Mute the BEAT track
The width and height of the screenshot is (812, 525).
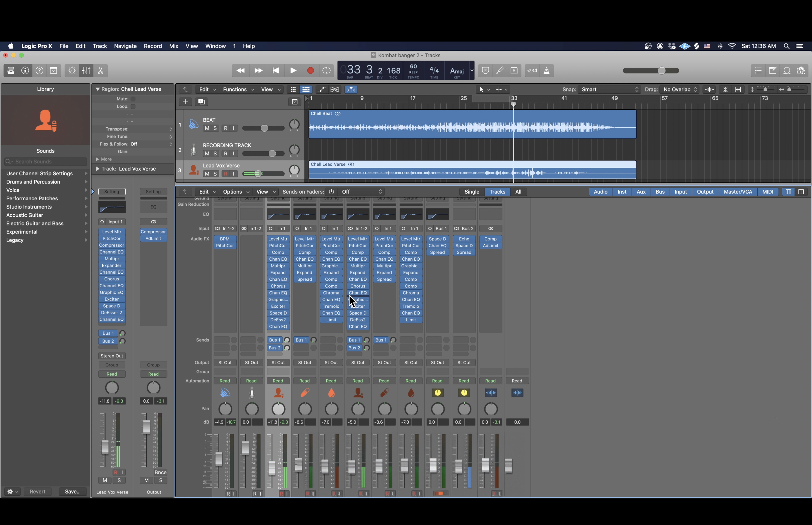(x=207, y=128)
